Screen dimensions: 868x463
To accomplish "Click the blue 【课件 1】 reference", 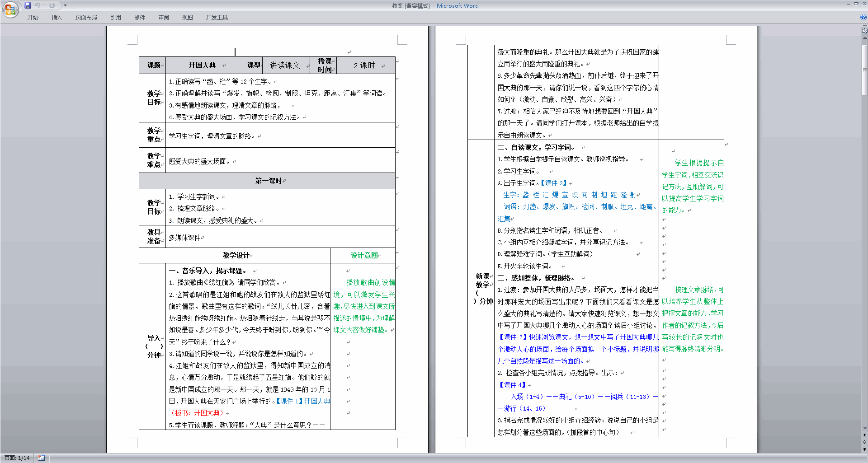I will pos(288,401).
